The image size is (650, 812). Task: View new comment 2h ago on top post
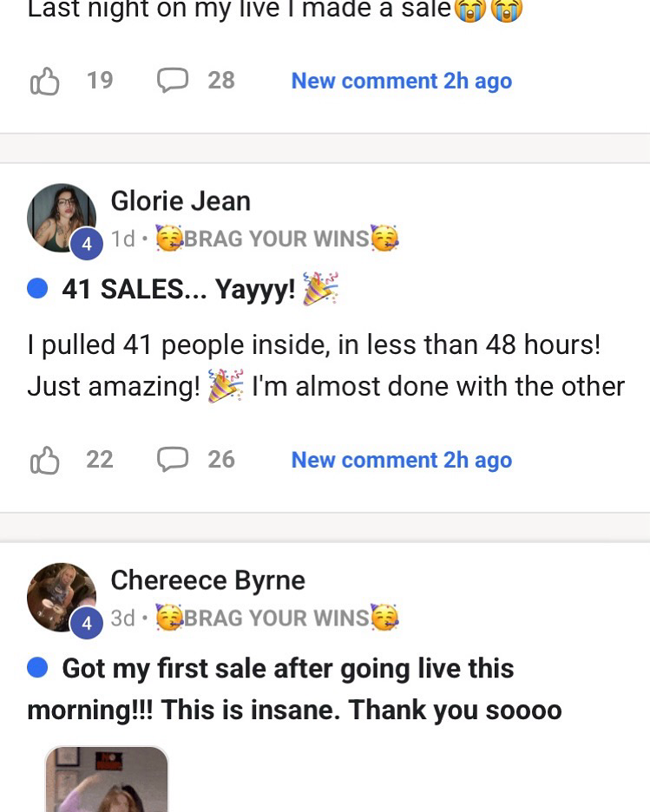(402, 81)
